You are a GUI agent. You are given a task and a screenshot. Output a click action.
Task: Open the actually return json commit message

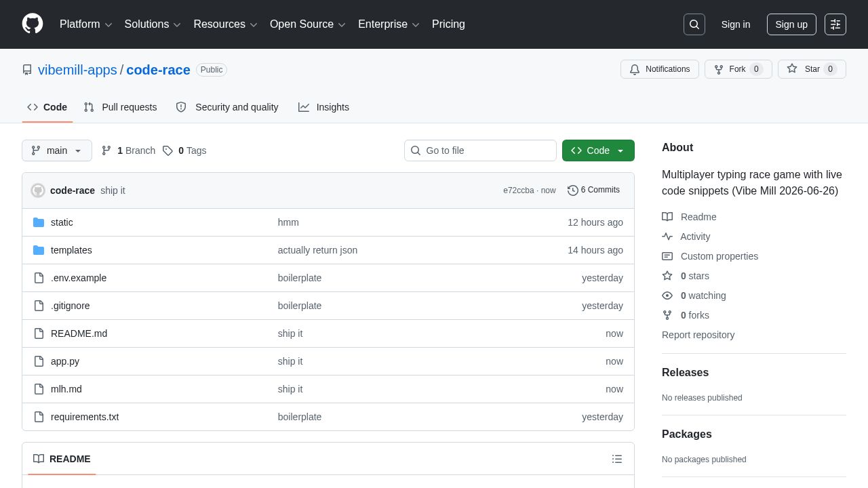317,250
